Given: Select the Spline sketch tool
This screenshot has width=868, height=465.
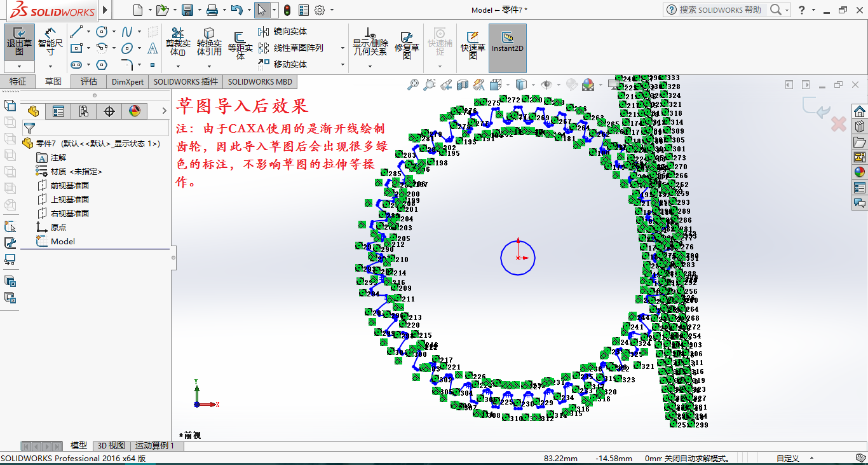Looking at the screenshot, I should click(x=127, y=31).
